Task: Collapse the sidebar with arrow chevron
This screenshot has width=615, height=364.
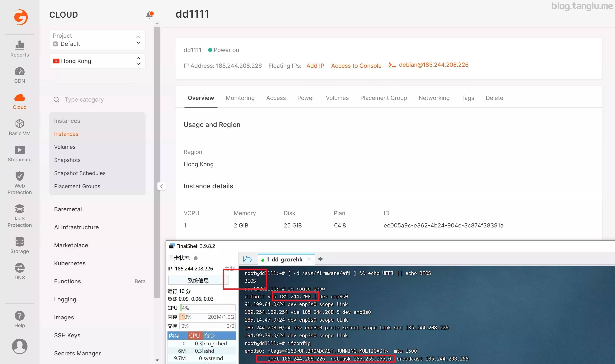Action: click(x=161, y=186)
